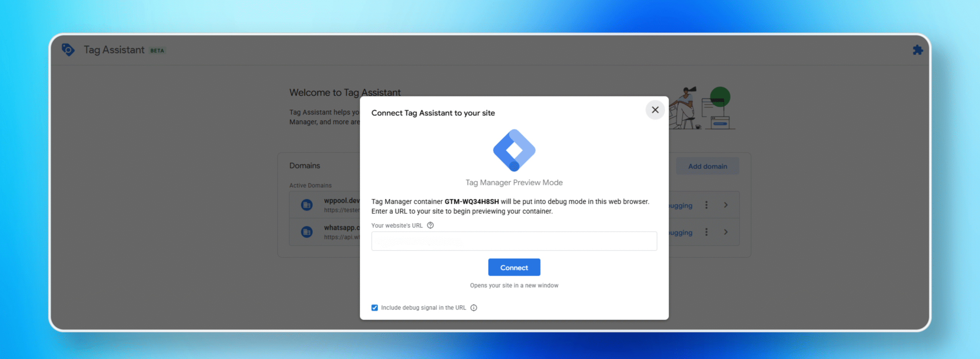Click the Tag Assistant logo in header
This screenshot has height=359, width=980.
pyautogui.click(x=68, y=50)
